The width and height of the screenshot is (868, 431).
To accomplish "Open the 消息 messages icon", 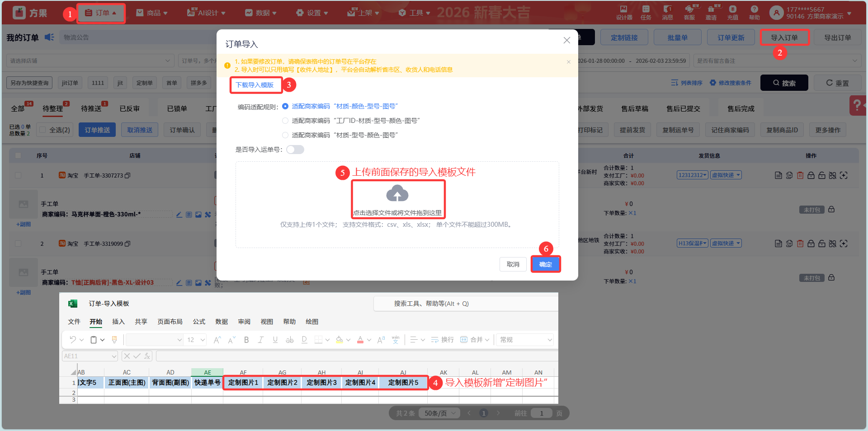I will (667, 9).
